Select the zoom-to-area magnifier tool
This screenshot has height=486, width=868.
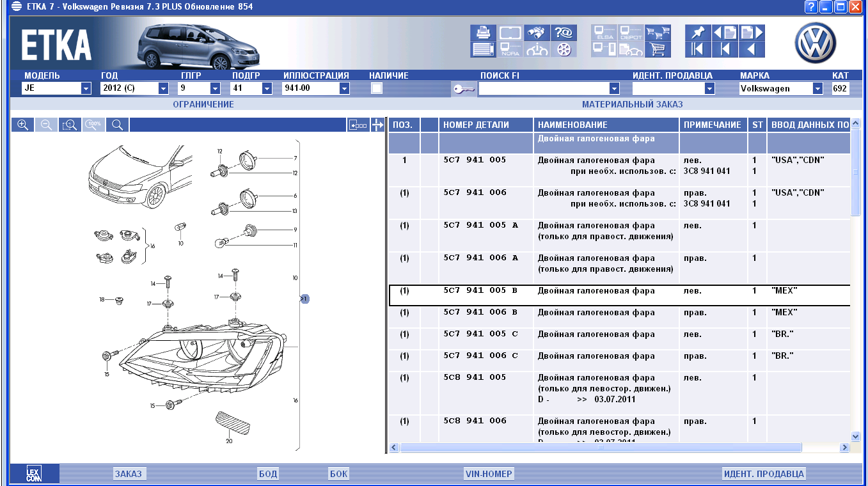coord(70,125)
